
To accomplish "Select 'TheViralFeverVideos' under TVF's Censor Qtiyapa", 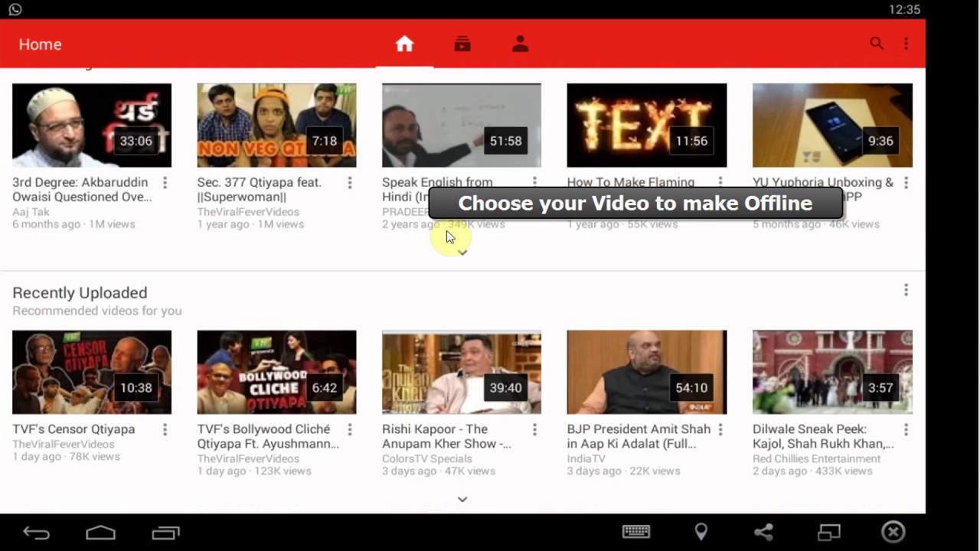I will point(64,444).
